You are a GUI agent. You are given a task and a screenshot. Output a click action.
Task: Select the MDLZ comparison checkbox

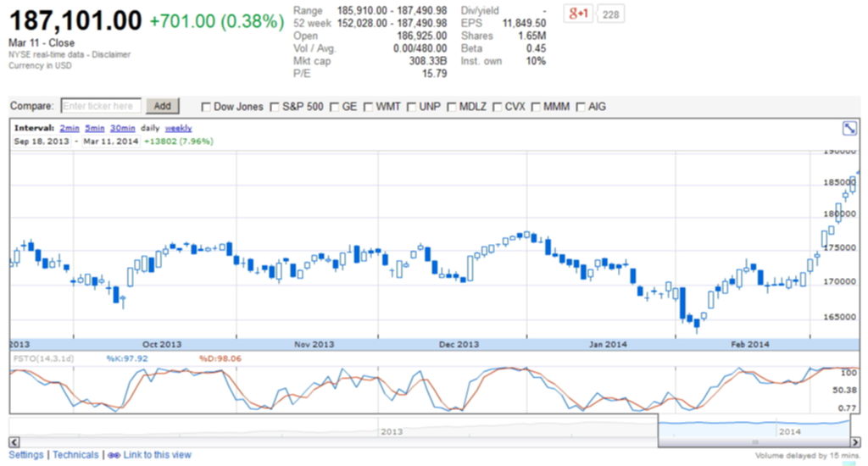[x=452, y=107]
